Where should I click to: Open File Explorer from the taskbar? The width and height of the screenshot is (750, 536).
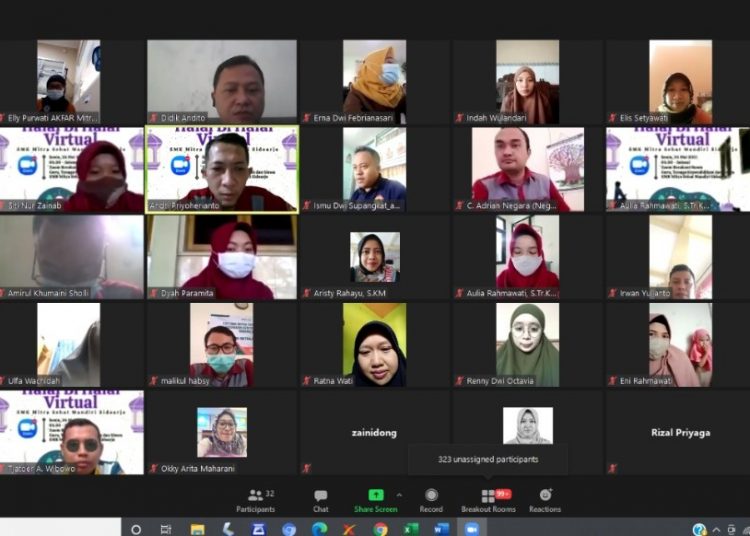pos(198,528)
